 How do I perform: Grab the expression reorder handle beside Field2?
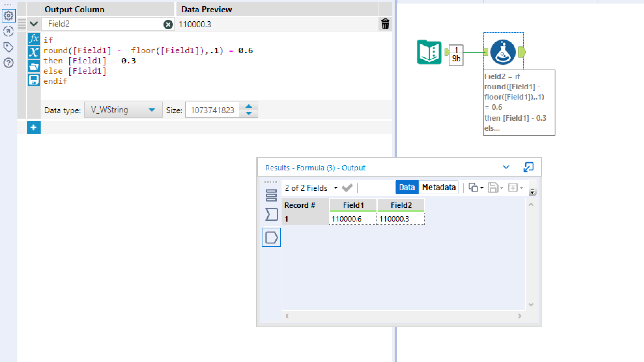(x=22, y=24)
